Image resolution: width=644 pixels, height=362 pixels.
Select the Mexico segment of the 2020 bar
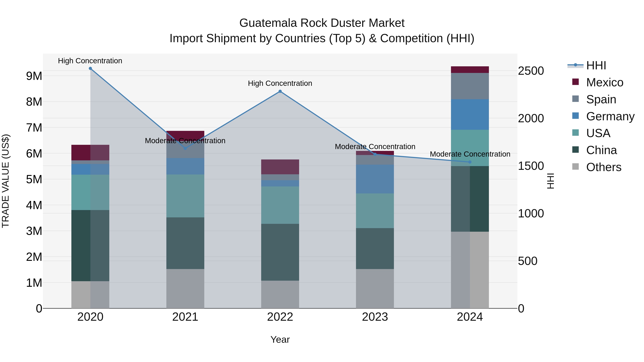pyautogui.click(x=90, y=153)
